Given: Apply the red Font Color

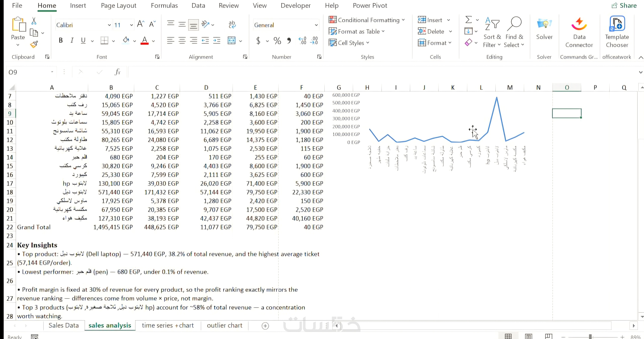Looking at the screenshot, I should pos(145,40).
